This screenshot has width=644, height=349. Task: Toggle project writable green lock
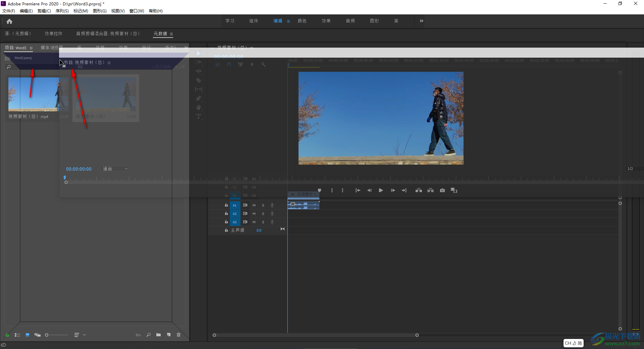point(7,335)
